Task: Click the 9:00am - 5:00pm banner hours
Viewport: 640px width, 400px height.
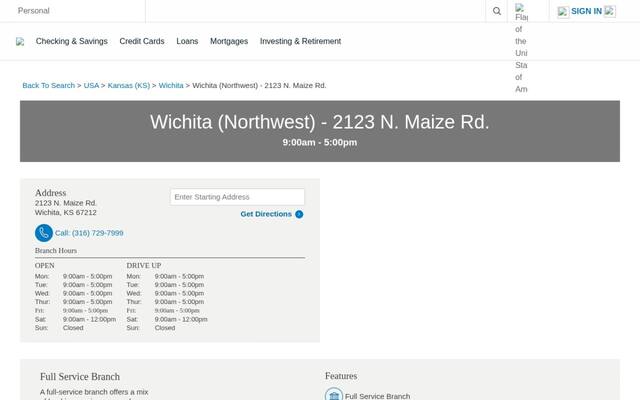Action: (x=320, y=142)
